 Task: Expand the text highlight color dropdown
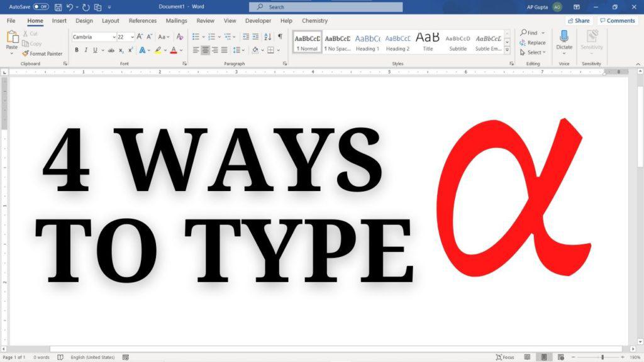coord(165,50)
